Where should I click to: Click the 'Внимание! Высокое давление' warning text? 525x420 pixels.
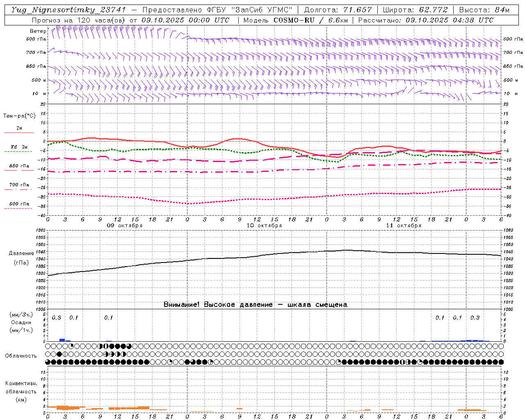218,304
